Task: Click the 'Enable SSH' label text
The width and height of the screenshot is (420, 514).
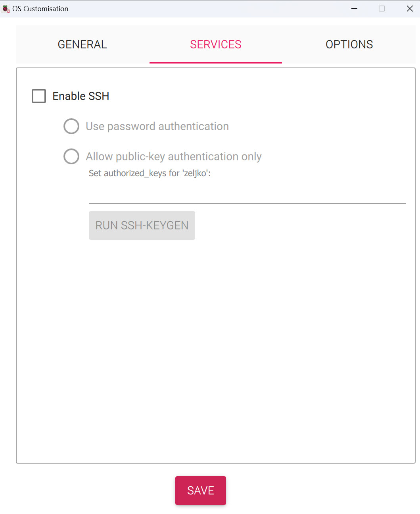Action: 81,96
